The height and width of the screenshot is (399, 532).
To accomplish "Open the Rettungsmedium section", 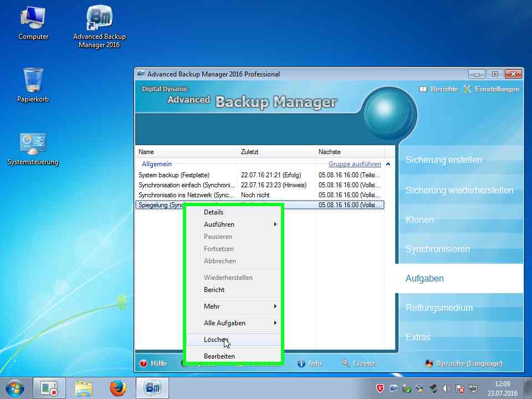I will point(461,308).
